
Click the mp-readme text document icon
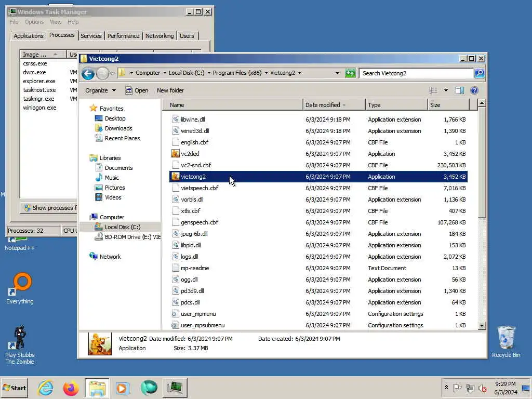pos(175,268)
